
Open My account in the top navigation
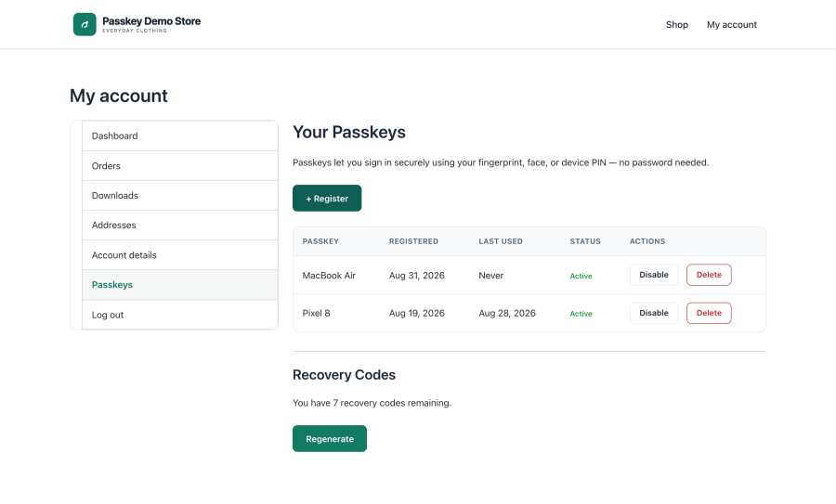point(732,24)
